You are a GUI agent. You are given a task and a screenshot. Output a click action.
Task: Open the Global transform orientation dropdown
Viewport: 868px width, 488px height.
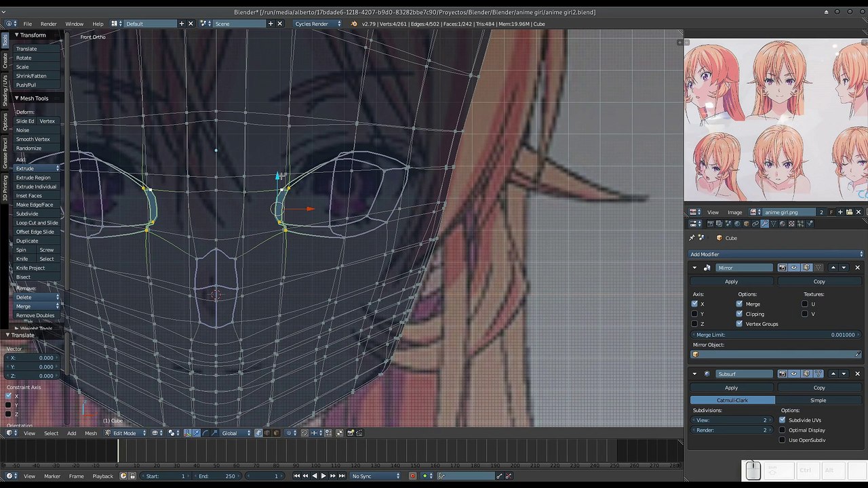click(x=236, y=433)
